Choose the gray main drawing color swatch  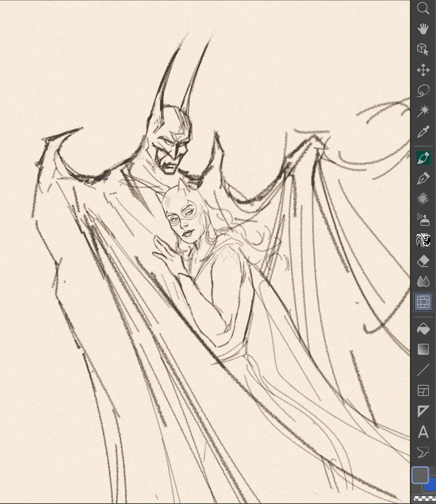(420, 475)
